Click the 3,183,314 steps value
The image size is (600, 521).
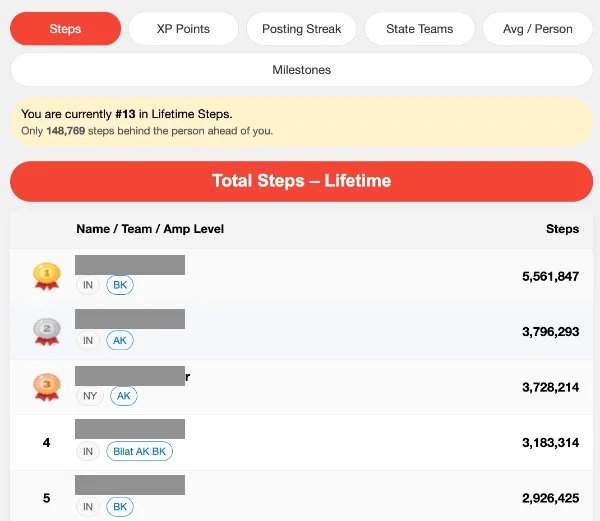[x=550, y=443]
